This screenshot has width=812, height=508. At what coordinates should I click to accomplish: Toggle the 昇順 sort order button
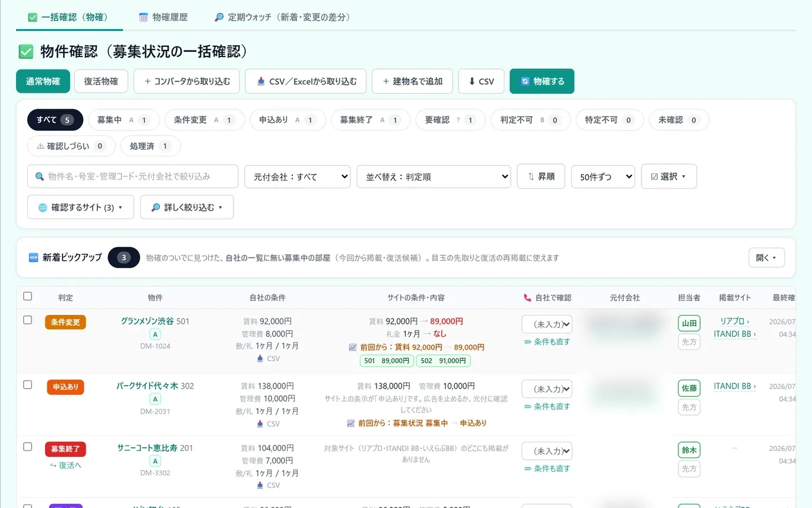541,176
